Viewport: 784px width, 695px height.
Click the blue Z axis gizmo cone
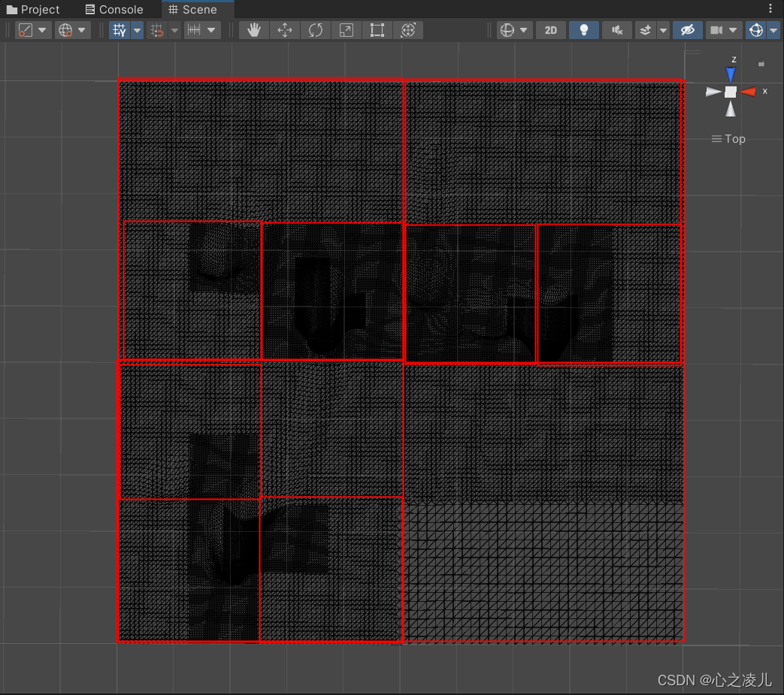(731, 75)
